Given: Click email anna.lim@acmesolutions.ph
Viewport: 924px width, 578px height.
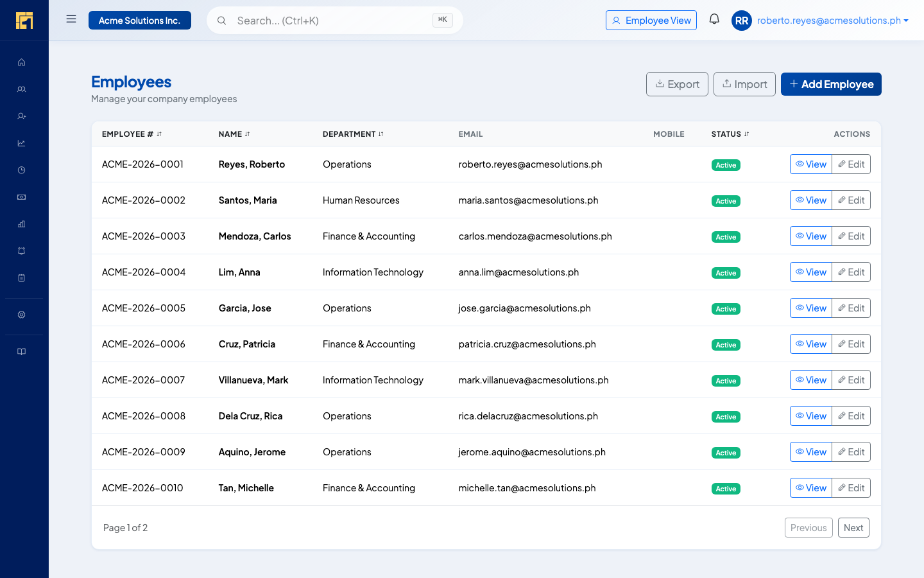Looking at the screenshot, I should [x=518, y=272].
